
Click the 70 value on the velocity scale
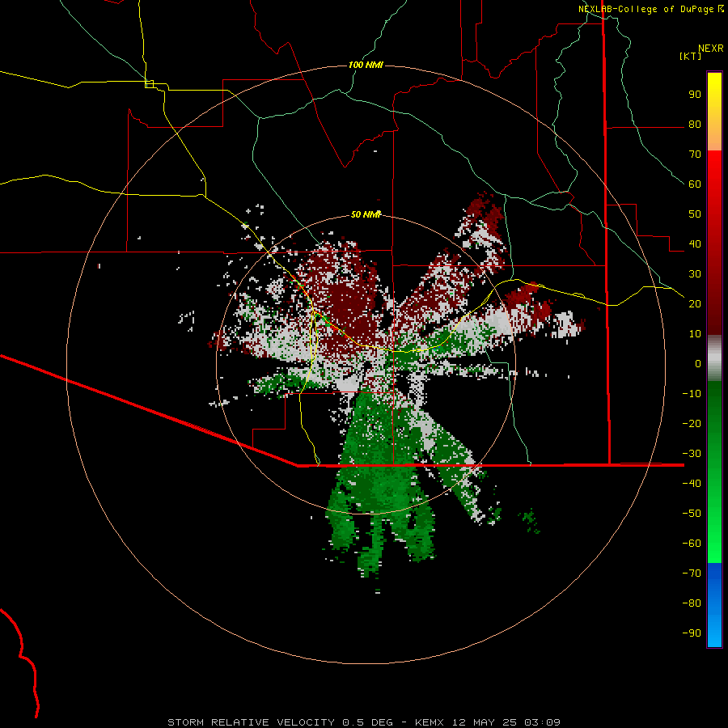pos(695,154)
